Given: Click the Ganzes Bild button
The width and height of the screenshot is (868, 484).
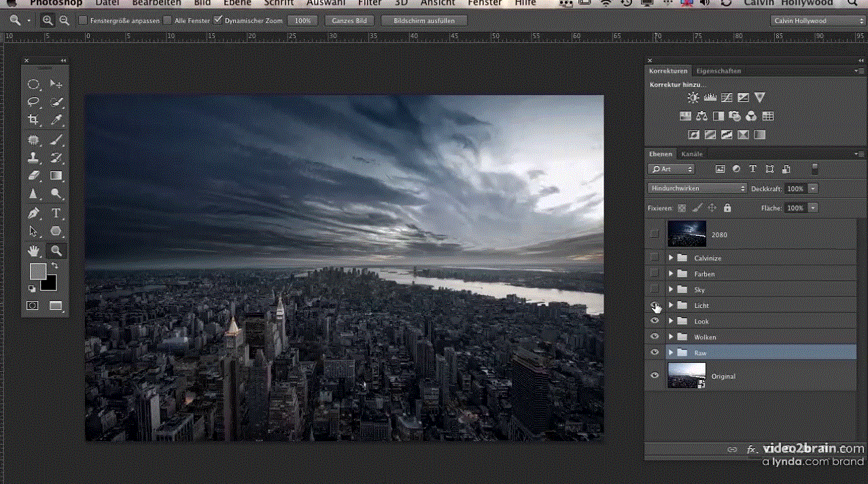Looking at the screenshot, I should click(x=349, y=20).
